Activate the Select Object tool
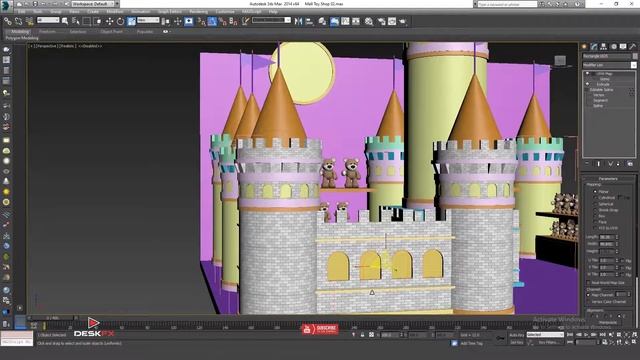 point(65,21)
